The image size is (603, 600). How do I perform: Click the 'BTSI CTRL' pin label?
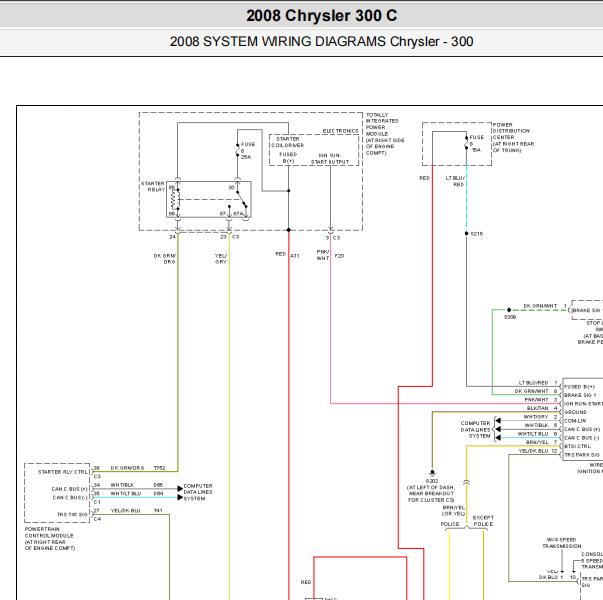tap(577, 446)
